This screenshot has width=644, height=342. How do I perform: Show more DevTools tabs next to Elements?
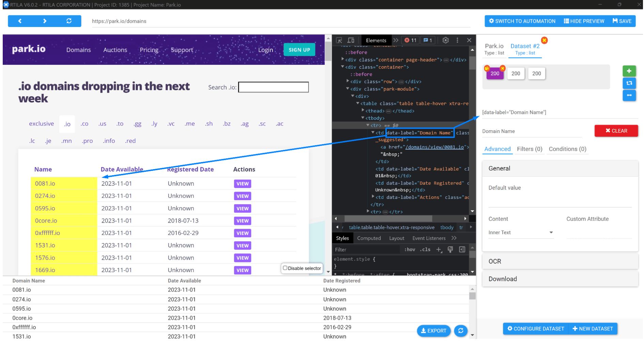point(395,40)
